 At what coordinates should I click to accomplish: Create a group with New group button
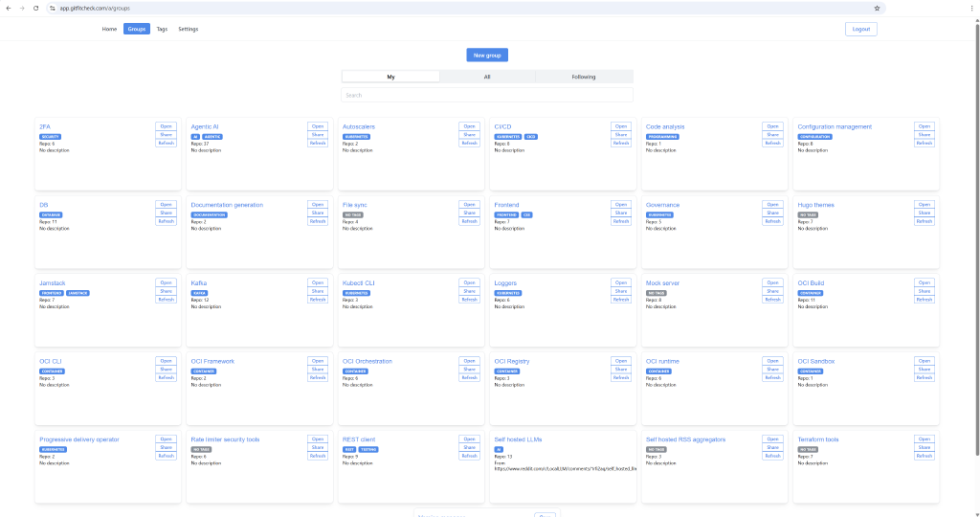click(x=487, y=55)
